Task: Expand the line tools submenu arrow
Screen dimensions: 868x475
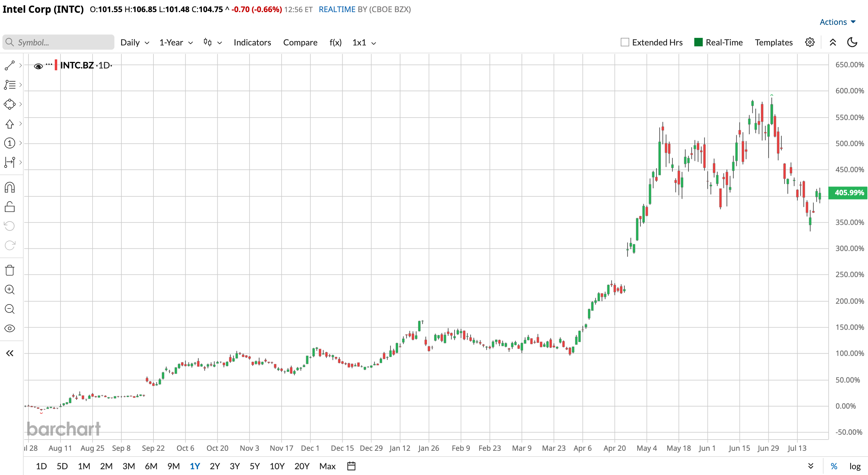Action: point(21,65)
